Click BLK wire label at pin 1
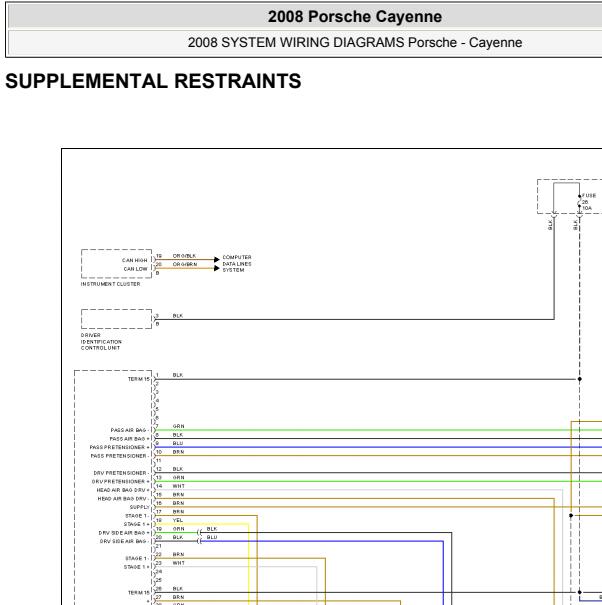The width and height of the screenshot is (602, 605). [178, 375]
